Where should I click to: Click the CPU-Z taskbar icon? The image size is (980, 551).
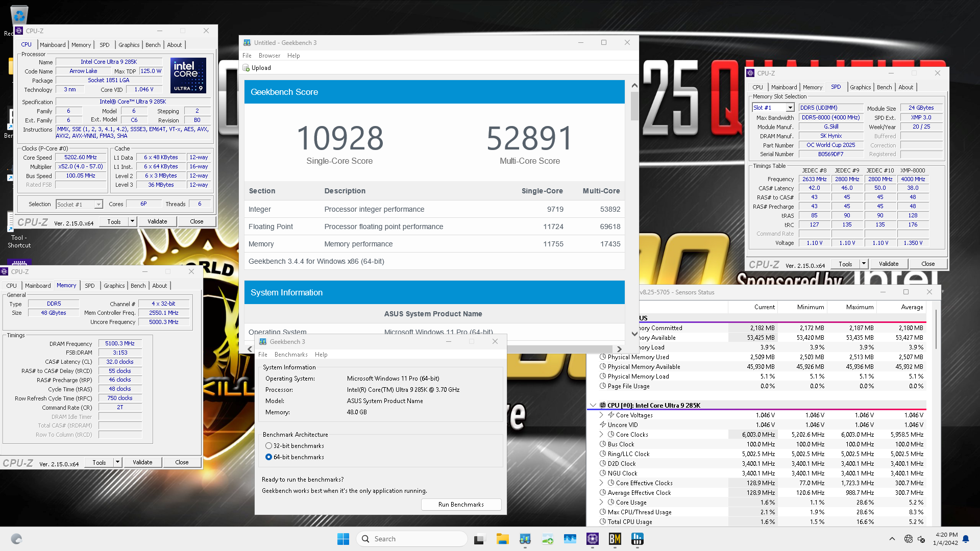(592, 539)
